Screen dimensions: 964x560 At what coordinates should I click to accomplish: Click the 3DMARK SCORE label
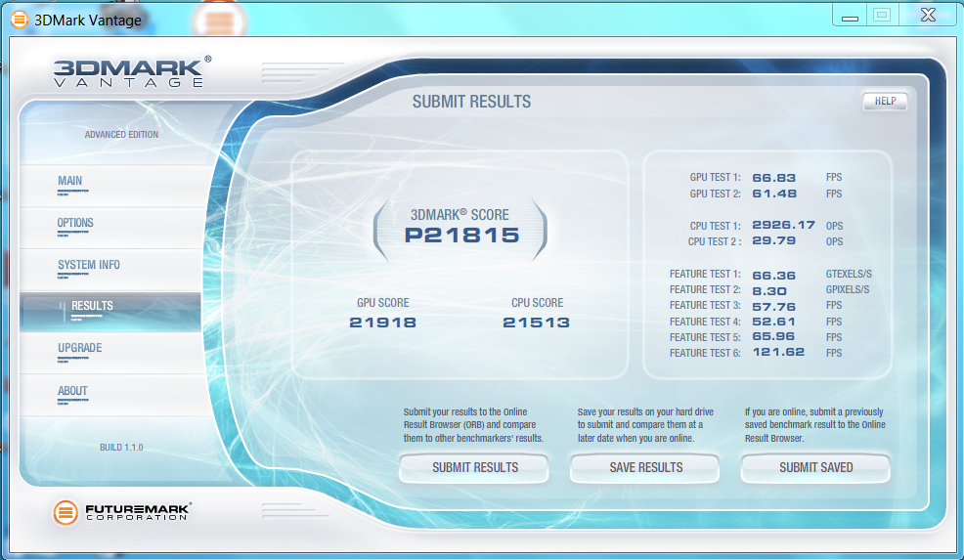pos(460,215)
